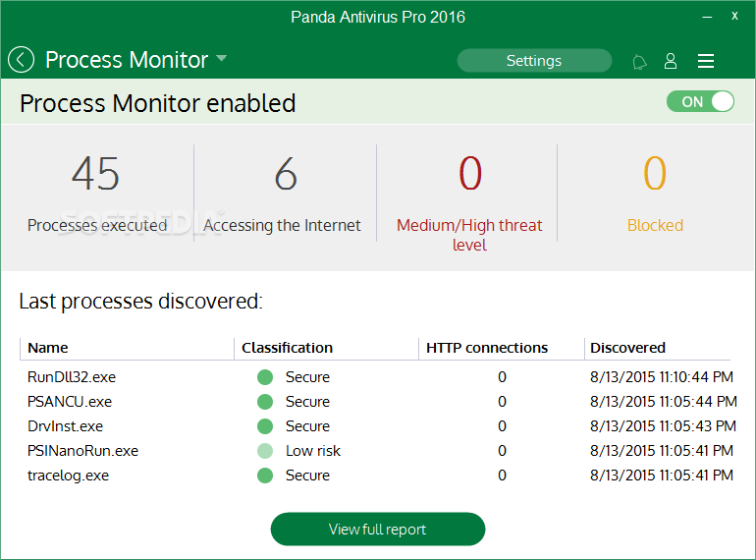This screenshot has width=756, height=560.
Task: Select the PSANCU.exe process row
Action: (378, 401)
